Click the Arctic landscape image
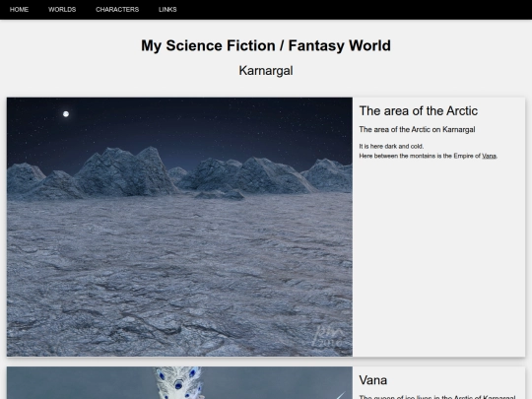This screenshot has width=532, height=399. [x=179, y=227]
